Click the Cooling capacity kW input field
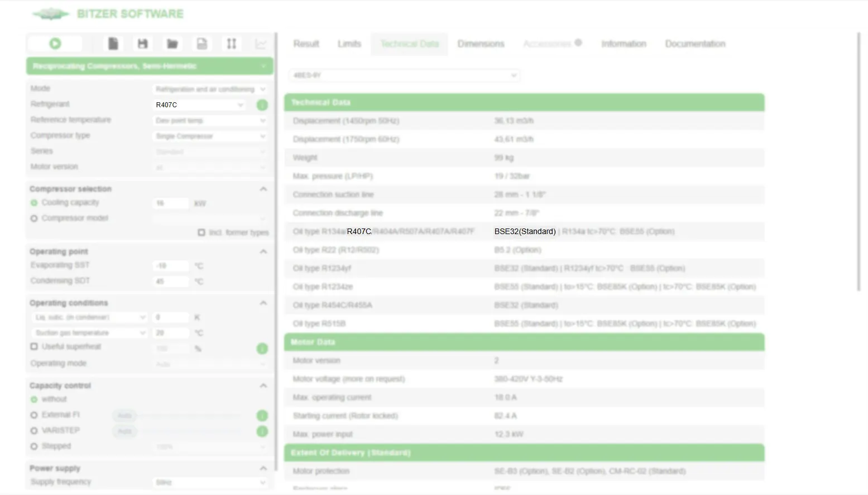 click(x=171, y=203)
